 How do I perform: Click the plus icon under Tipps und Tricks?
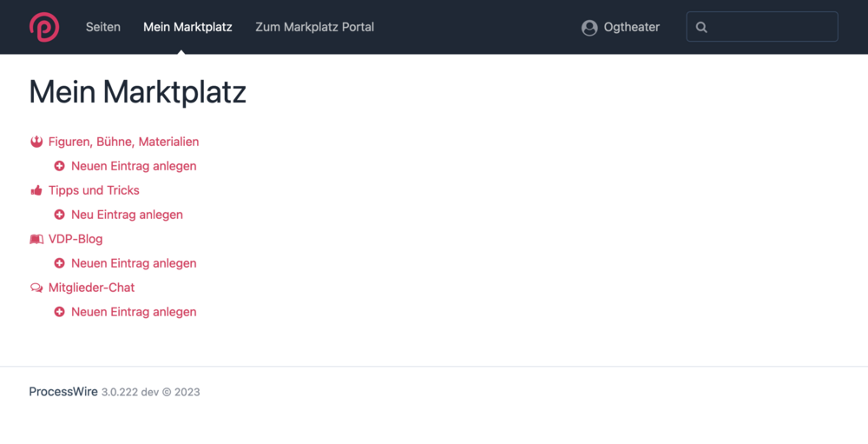pyautogui.click(x=59, y=215)
